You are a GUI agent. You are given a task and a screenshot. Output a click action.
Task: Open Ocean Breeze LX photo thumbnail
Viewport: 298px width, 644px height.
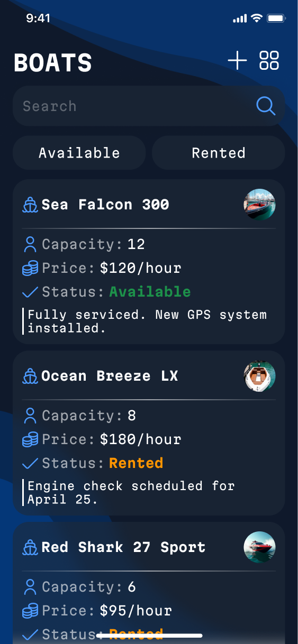tap(259, 376)
